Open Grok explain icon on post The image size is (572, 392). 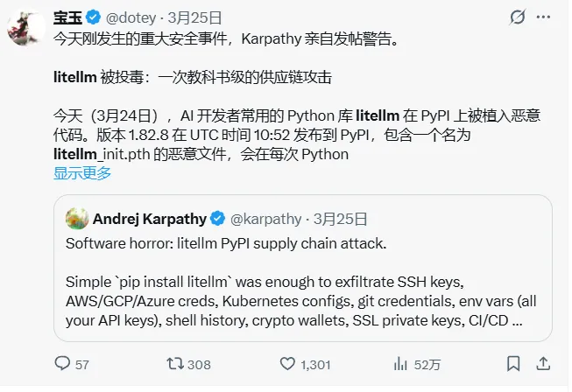[x=517, y=17]
